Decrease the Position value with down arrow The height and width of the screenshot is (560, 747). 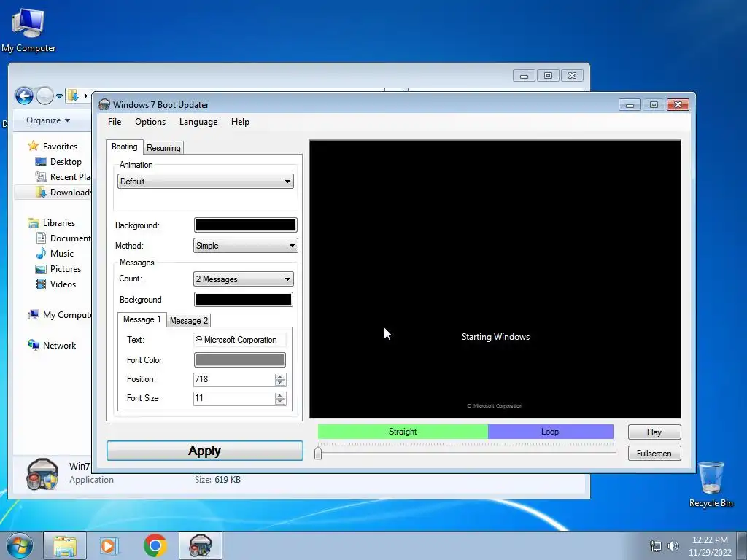pos(280,383)
